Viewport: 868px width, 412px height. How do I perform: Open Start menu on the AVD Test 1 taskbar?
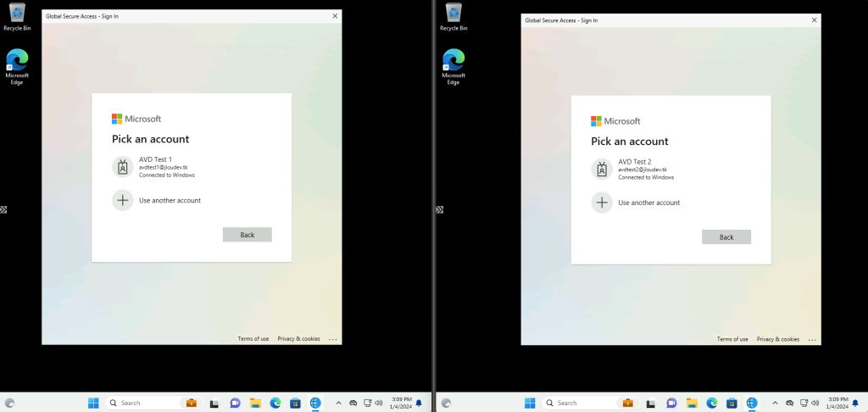93,404
